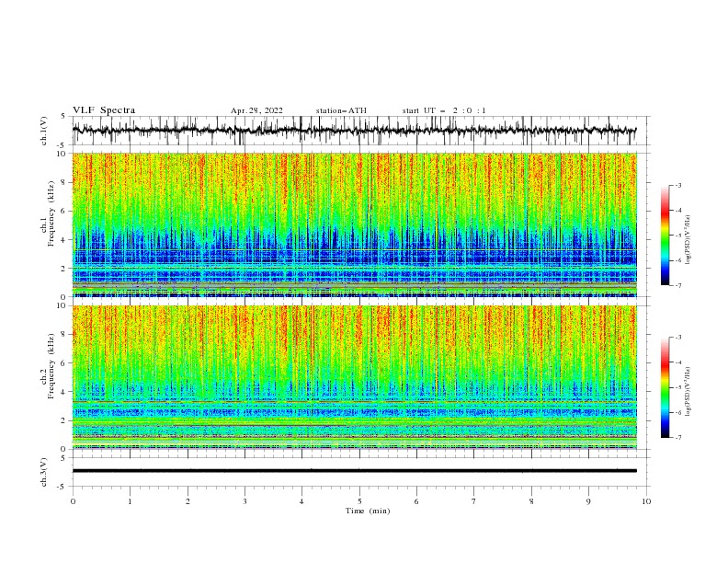728x563 pixels.
Task: Click the color scale bar beside ch.1 spectrogram
Action: click(x=665, y=236)
